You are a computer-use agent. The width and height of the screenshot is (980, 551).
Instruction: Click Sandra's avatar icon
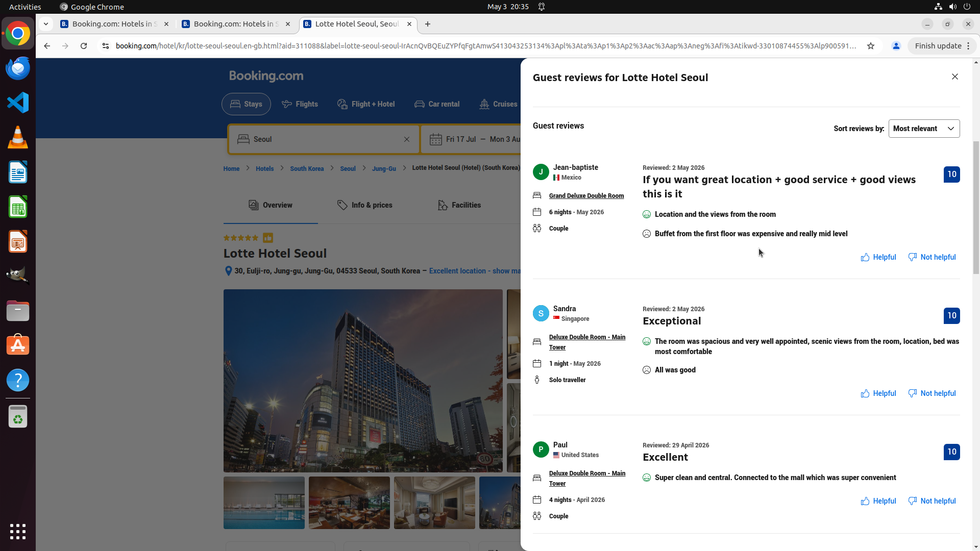tap(541, 313)
